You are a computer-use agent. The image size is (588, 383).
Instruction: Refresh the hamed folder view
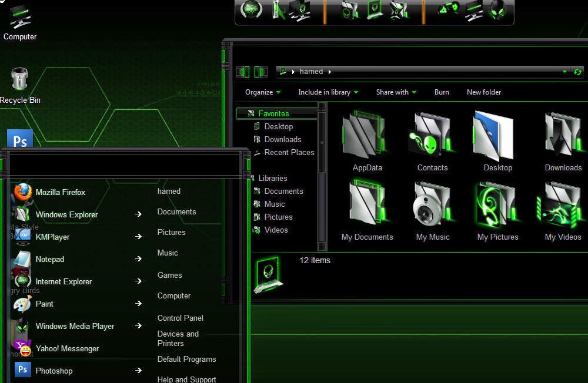coord(577,71)
